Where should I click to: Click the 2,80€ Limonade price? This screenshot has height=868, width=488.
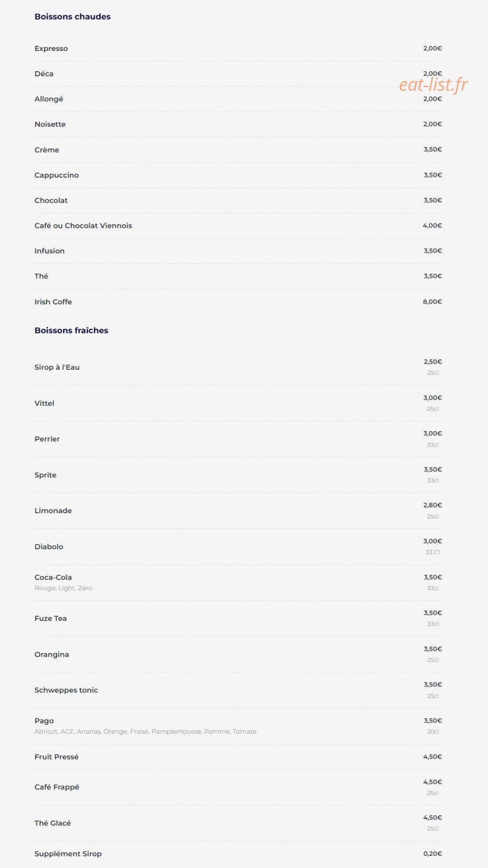pos(432,505)
